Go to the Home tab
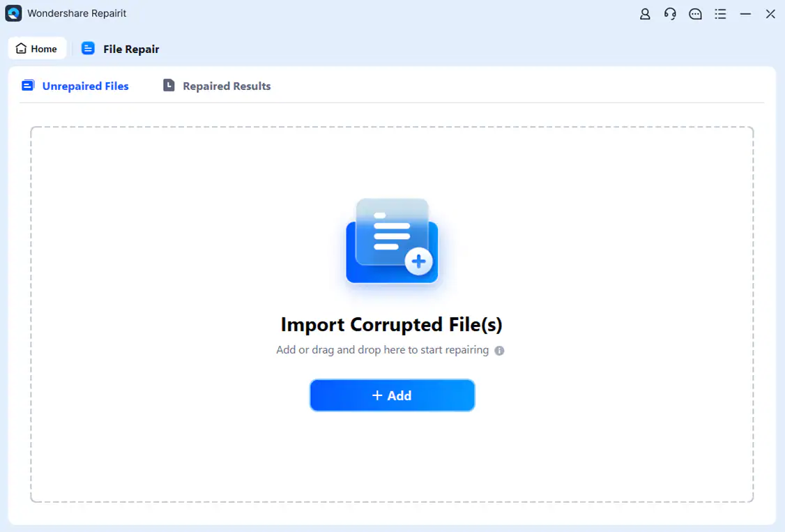Screen dimensions: 785x532 tap(37, 48)
